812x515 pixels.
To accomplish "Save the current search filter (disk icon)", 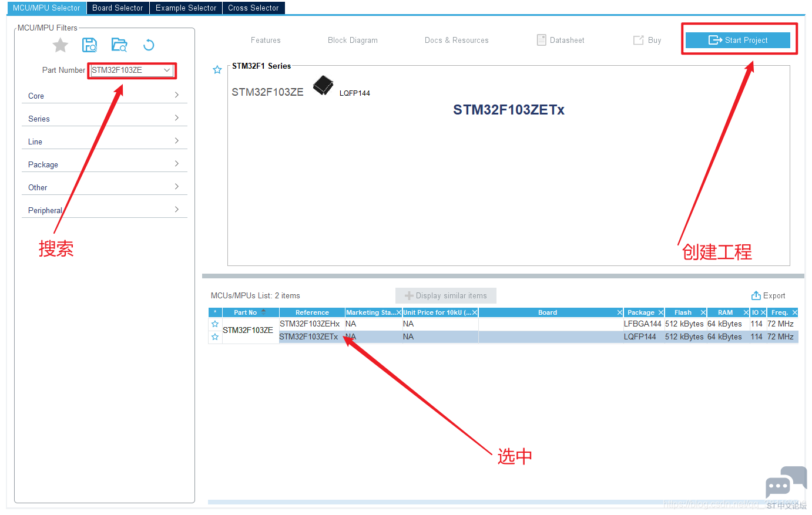I will tap(90, 45).
